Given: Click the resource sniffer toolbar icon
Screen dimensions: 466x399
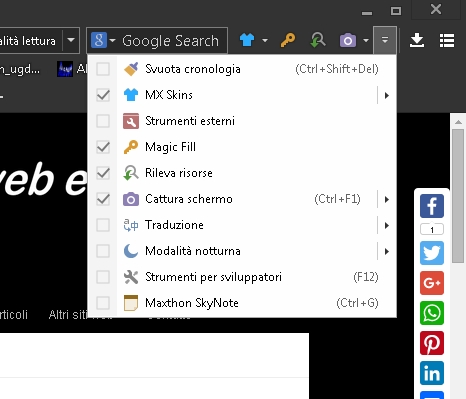Looking at the screenshot, I should pyautogui.click(x=318, y=40).
